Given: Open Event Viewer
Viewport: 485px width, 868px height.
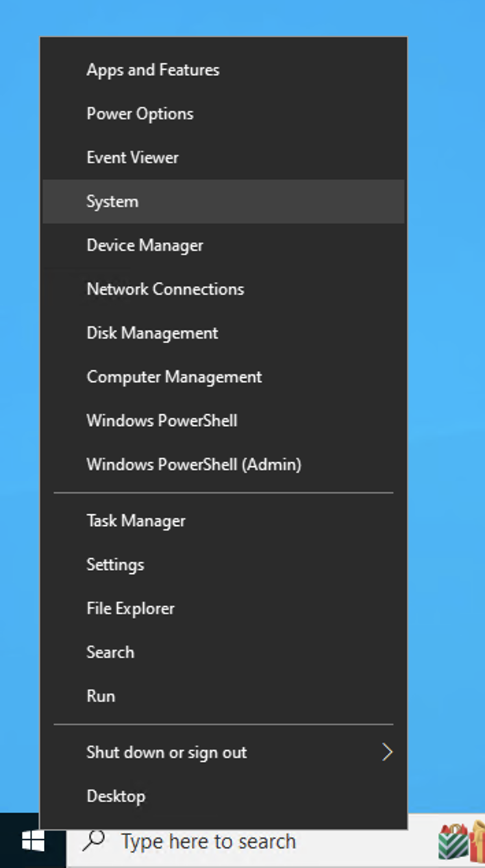Looking at the screenshot, I should pos(223,158).
